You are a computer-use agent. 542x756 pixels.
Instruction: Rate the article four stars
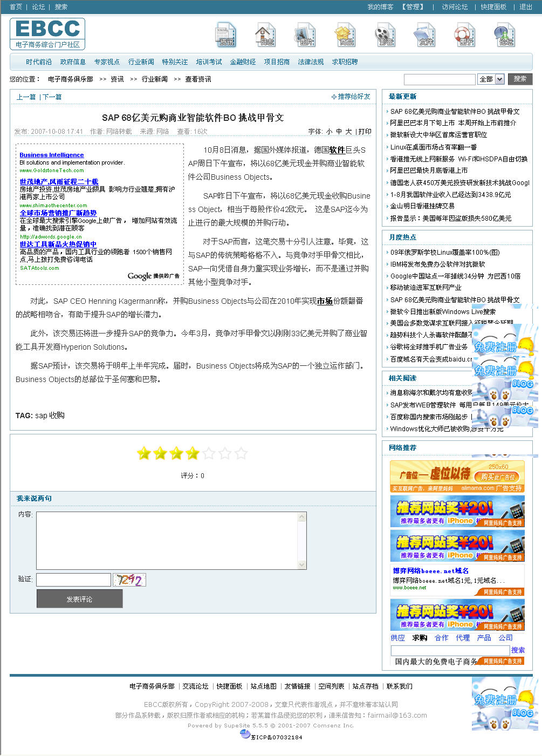click(193, 453)
